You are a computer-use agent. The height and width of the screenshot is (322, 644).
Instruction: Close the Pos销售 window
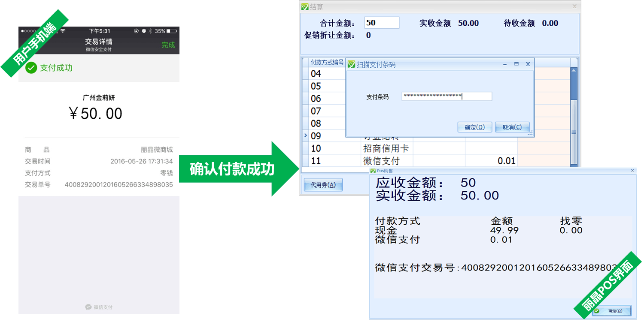click(x=632, y=171)
